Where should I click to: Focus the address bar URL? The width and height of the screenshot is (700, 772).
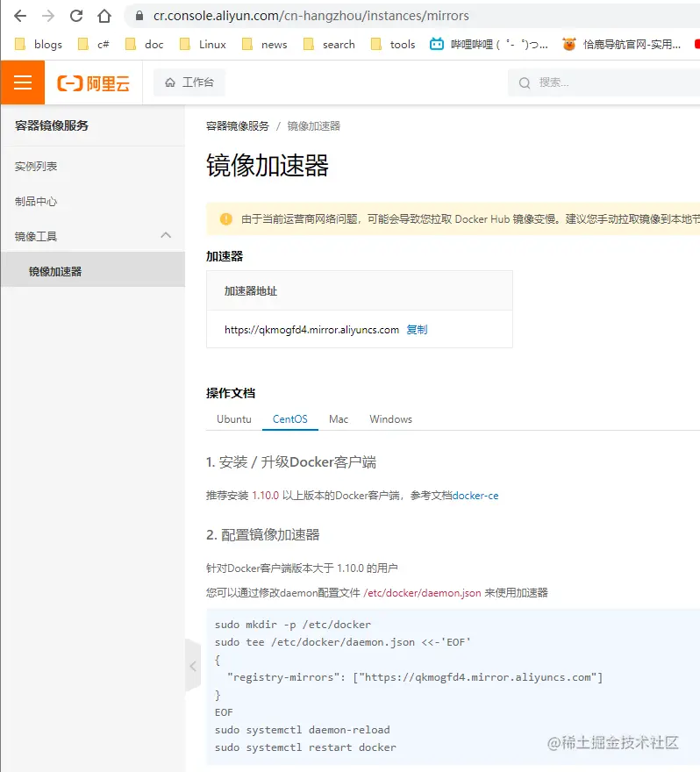pyautogui.click(x=311, y=17)
